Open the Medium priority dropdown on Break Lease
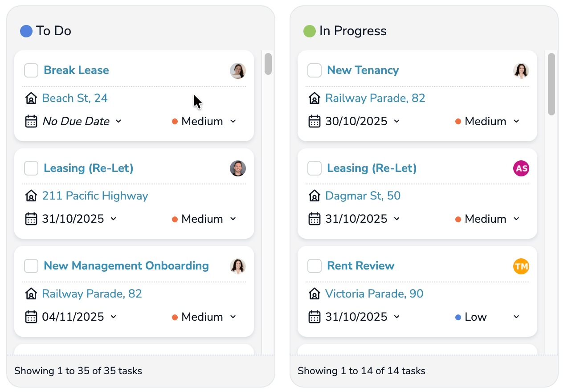This screenshot has width=564, height=392. point(204,121)
